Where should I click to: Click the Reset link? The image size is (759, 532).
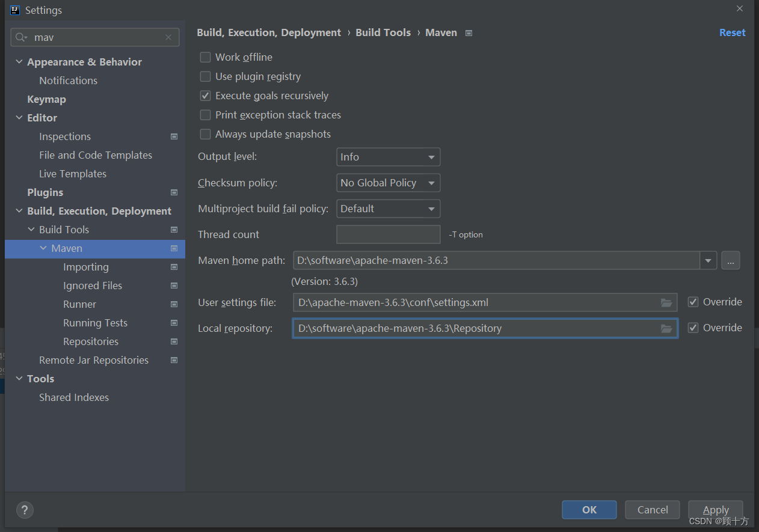click(x=733, y=32)
